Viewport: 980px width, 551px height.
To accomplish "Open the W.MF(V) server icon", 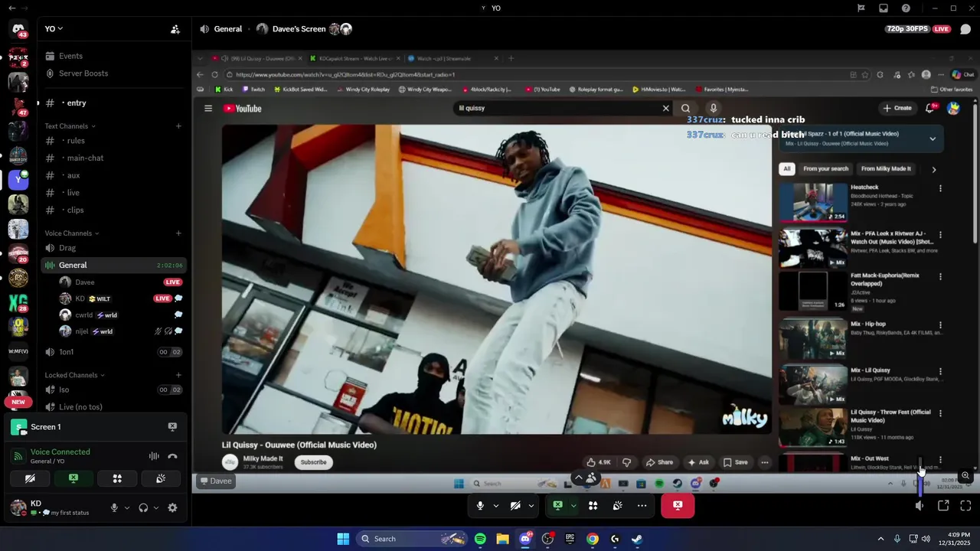I will tap(18, 351).
